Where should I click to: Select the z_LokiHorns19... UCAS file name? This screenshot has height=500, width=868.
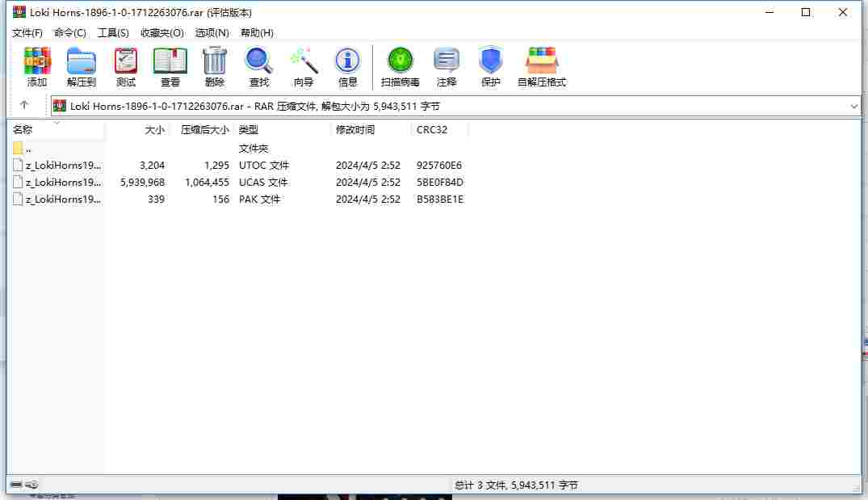63,183
